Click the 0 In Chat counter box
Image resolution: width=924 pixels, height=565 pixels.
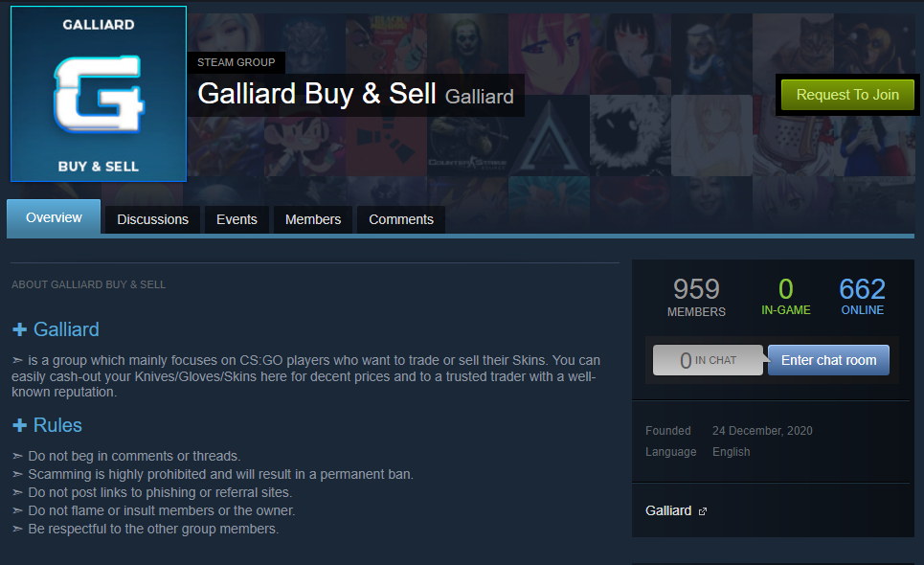708,360
